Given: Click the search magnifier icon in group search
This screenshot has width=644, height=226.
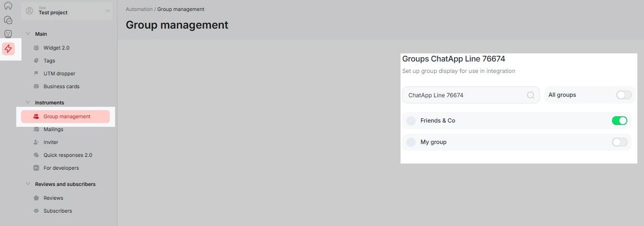Looking at the screenshot, I should [530, 95].
